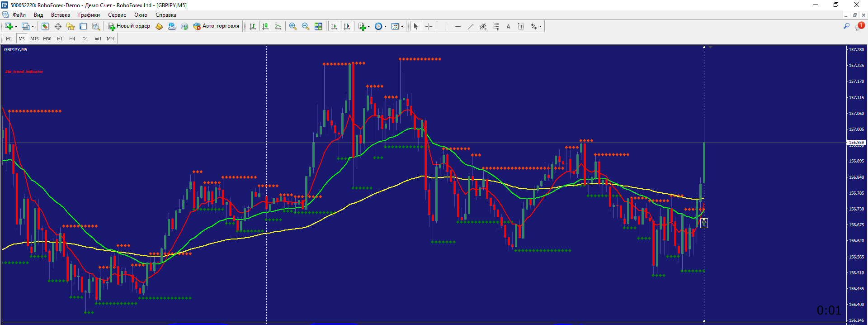
Task: Open the Market Watch panel icon
Action: pyautogui.click(x=45, y=26)
